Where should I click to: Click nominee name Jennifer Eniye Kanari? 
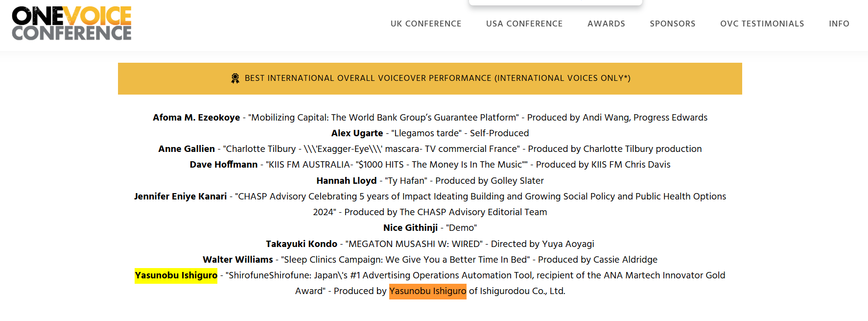[x=181, y=197]
